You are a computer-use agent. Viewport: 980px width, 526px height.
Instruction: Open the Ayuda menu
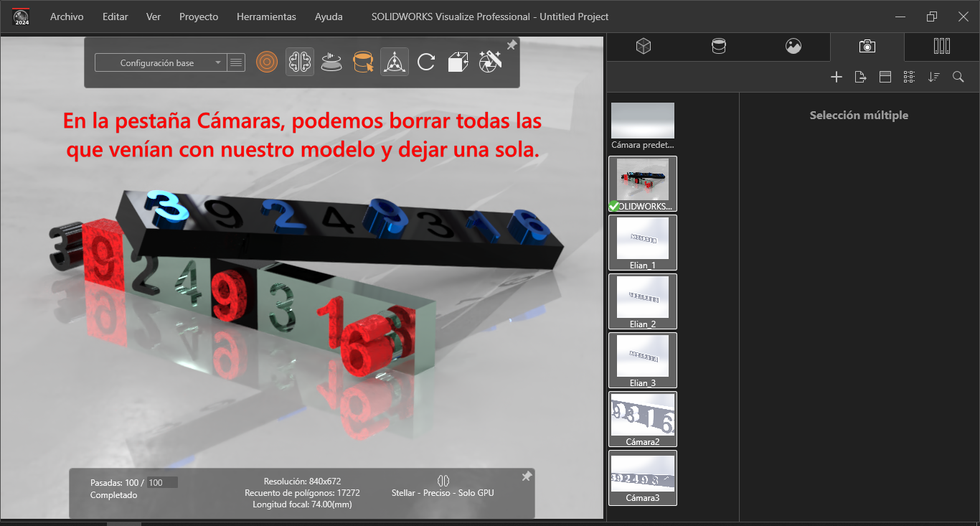(329, 17)
